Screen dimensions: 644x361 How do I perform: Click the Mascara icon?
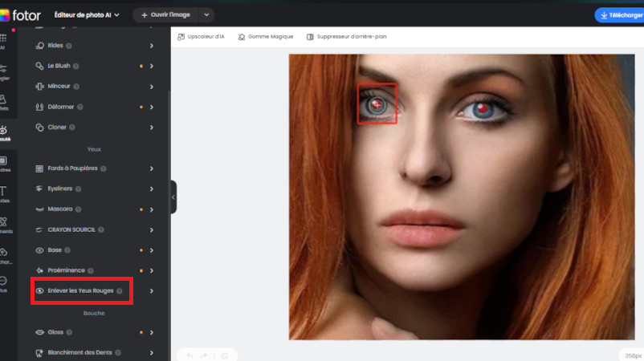click(x=39, y=209)
